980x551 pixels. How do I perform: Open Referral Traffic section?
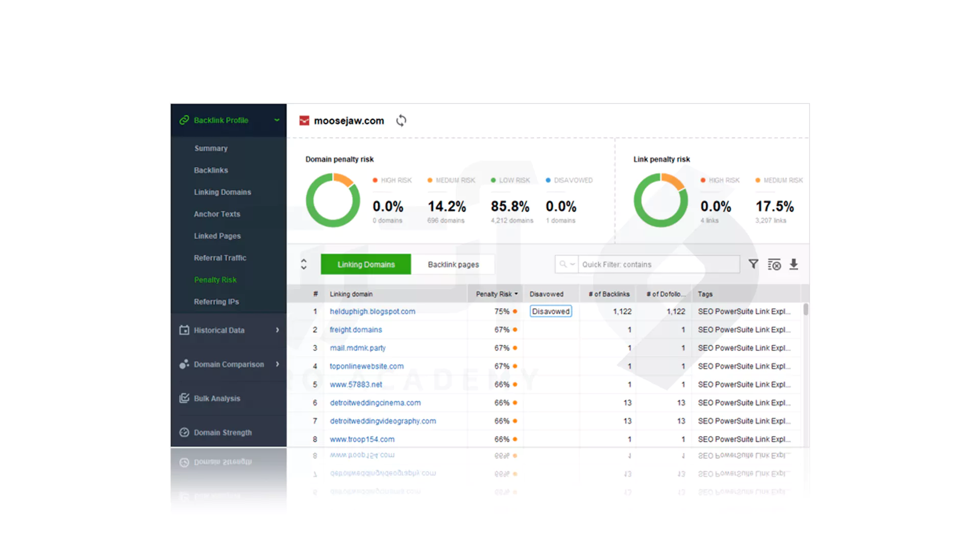(x=220, y=258)
